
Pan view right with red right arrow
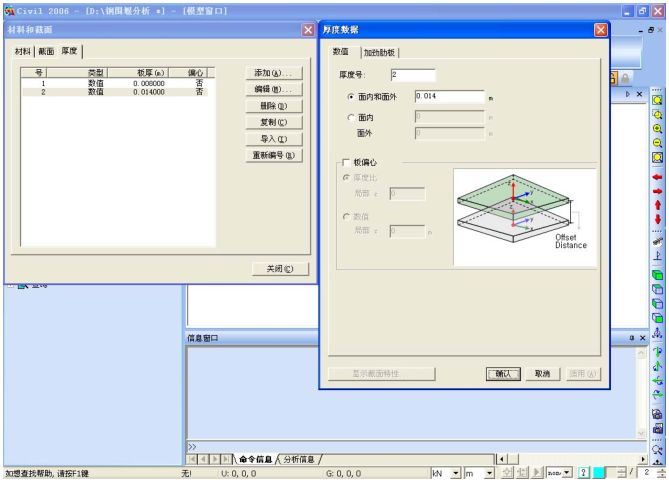[x=657, y=191]
